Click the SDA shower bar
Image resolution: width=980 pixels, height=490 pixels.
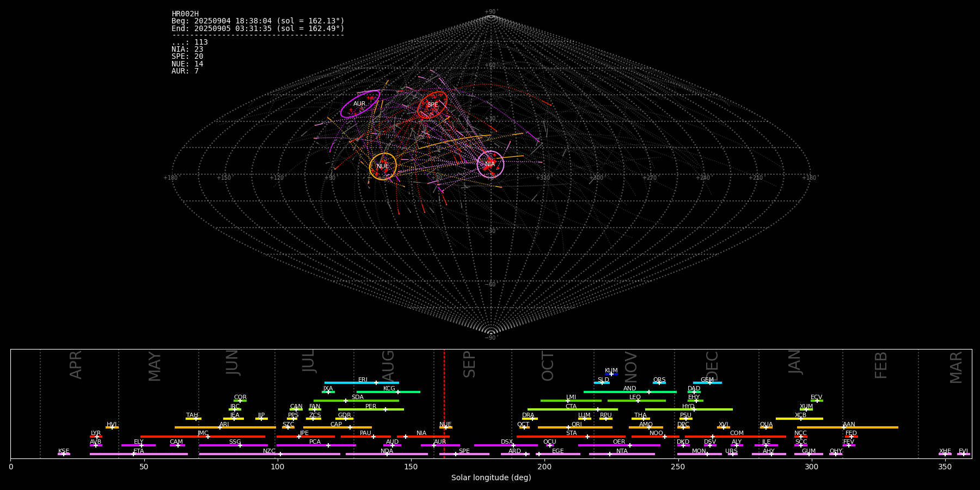[356, 401]
